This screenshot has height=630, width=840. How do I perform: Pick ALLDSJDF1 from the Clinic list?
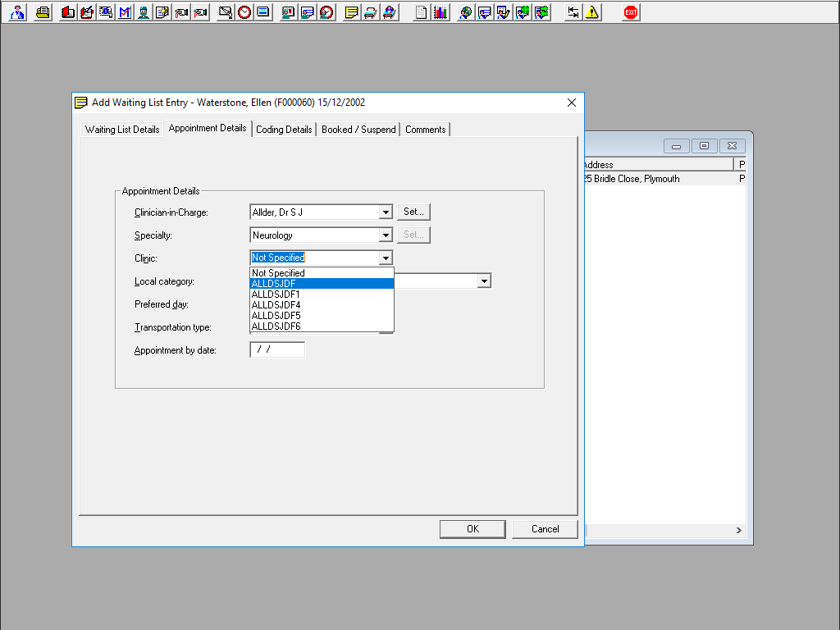tap(322, 294)
